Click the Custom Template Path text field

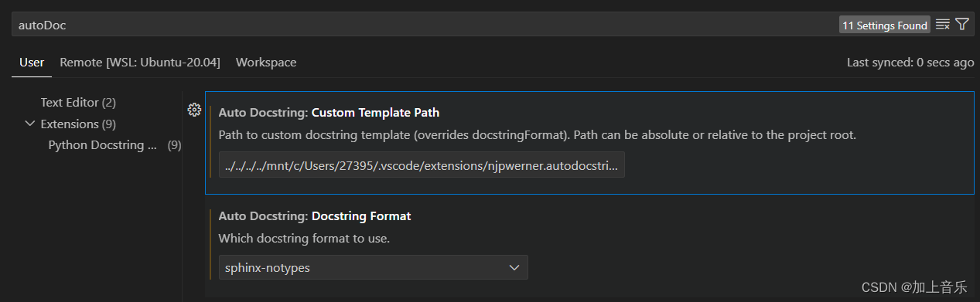422,165
